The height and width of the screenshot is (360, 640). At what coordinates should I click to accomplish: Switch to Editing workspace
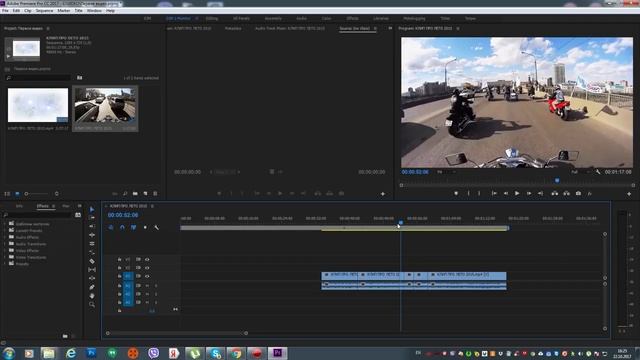pyautogui.click(x=212, y=18)
